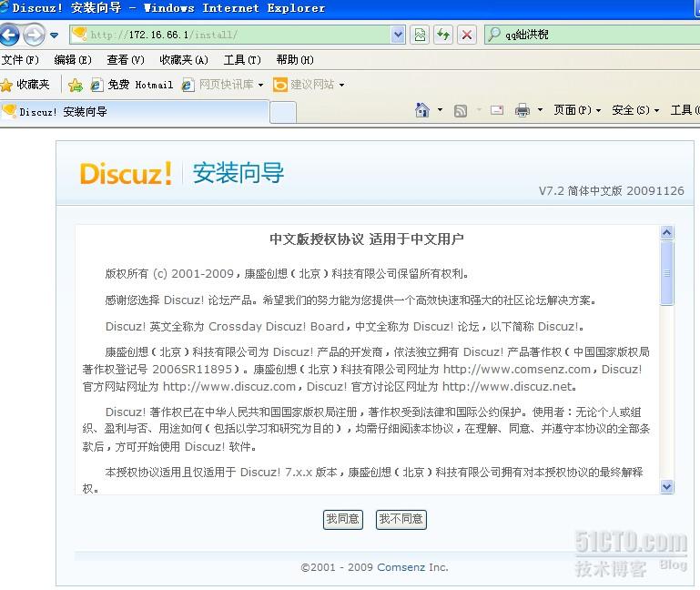This screenshot has height=590, width=700.
Task: Open the 查看(V) menu
Action: tap(126, 59)
